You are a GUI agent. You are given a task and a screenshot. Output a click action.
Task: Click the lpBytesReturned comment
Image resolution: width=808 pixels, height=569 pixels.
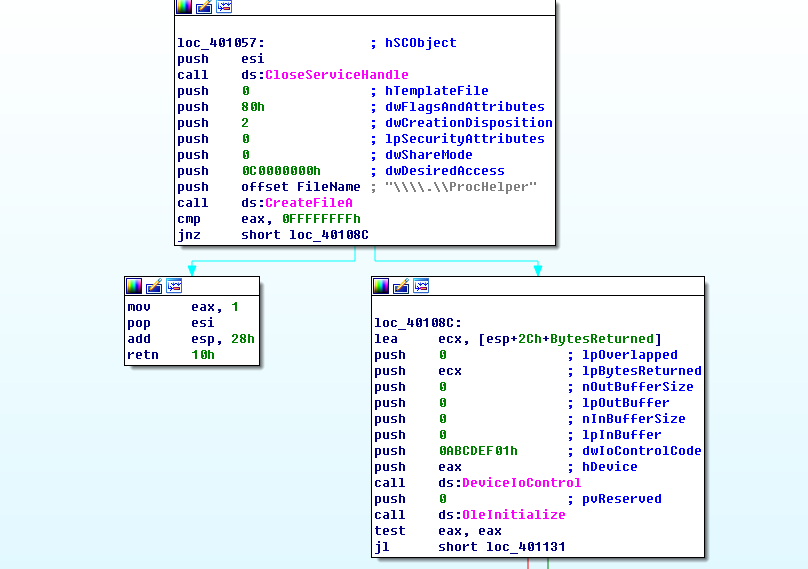[x=642, y=371]
